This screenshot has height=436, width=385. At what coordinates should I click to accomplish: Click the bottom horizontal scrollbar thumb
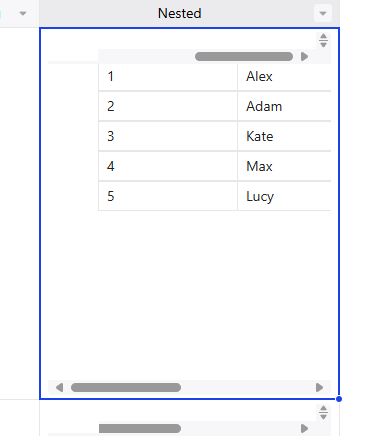[126, 387]
